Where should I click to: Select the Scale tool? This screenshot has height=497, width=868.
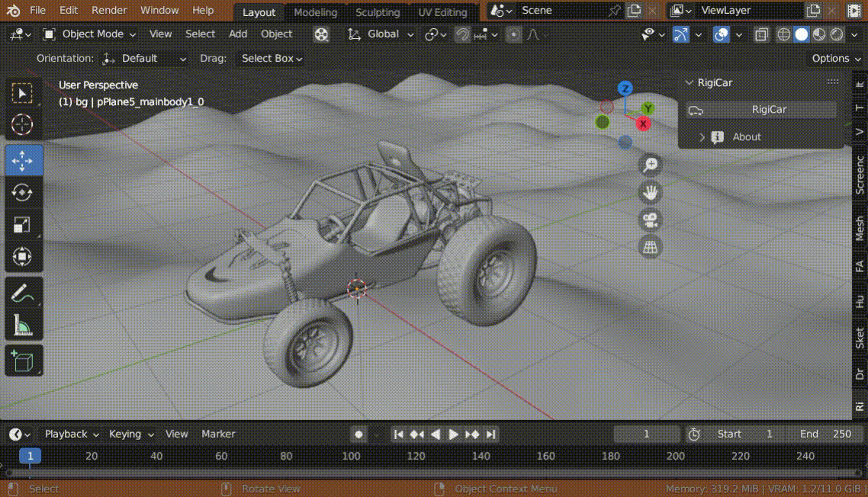click(x=24, y=224)
